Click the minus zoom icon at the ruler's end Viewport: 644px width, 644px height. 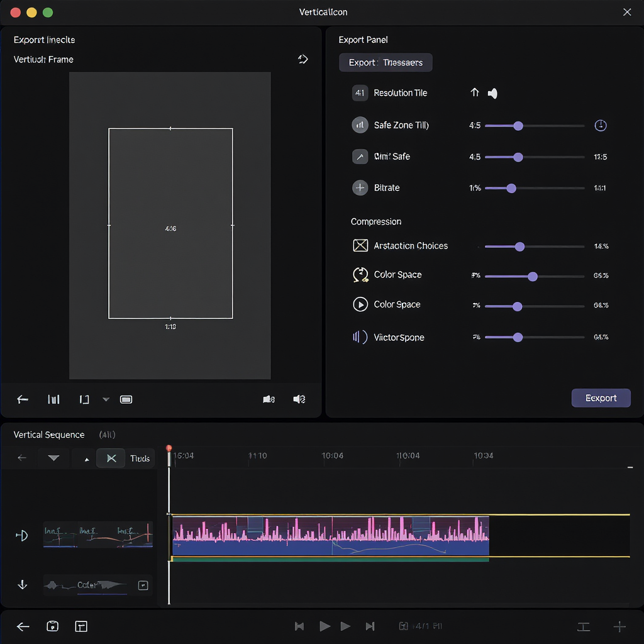630,467
